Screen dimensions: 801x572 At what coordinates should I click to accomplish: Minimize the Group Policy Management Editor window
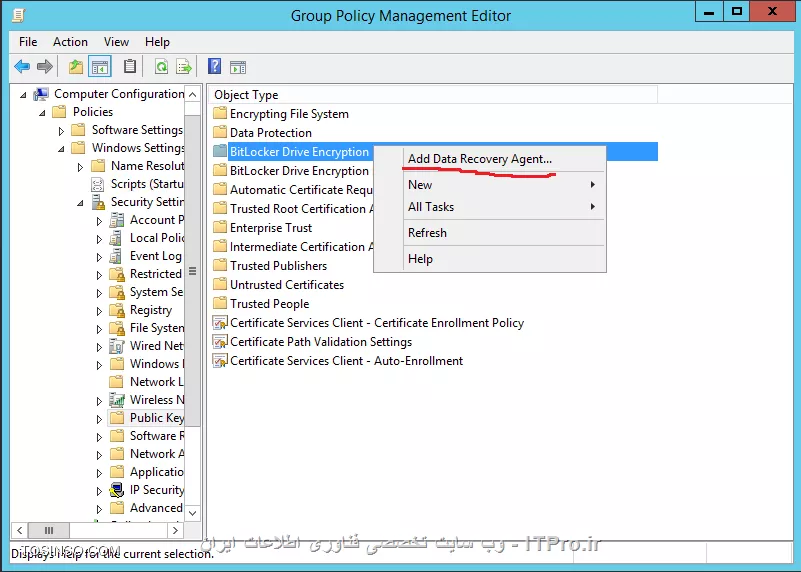[709, 12]
